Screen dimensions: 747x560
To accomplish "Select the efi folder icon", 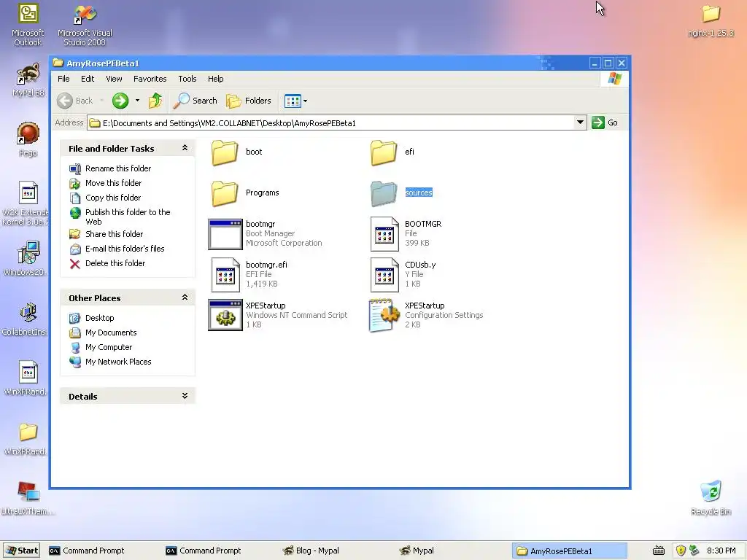I will coord(384,152).
